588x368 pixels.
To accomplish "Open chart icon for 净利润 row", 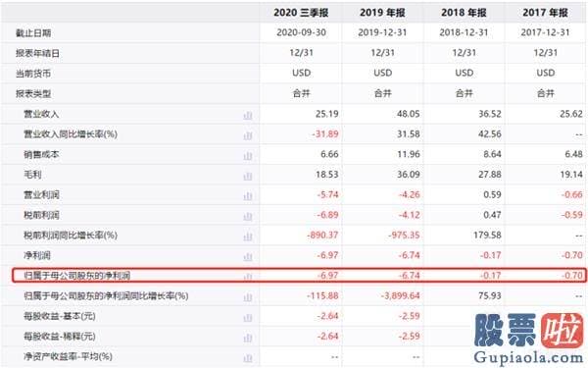I will 248,256.
